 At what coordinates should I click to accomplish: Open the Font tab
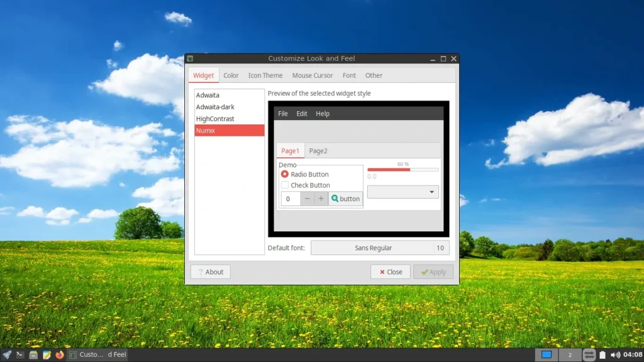pyautogui.click(x=349, y=75)
